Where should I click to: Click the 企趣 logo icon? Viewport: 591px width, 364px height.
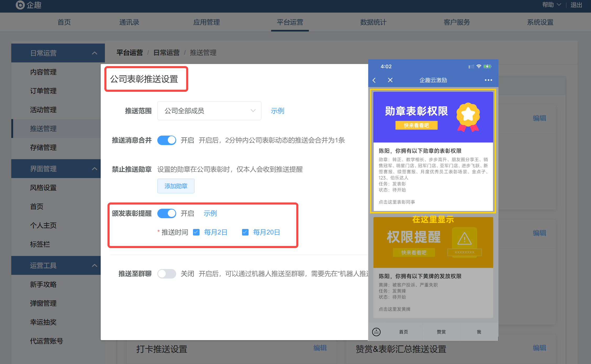pos(20,5)
